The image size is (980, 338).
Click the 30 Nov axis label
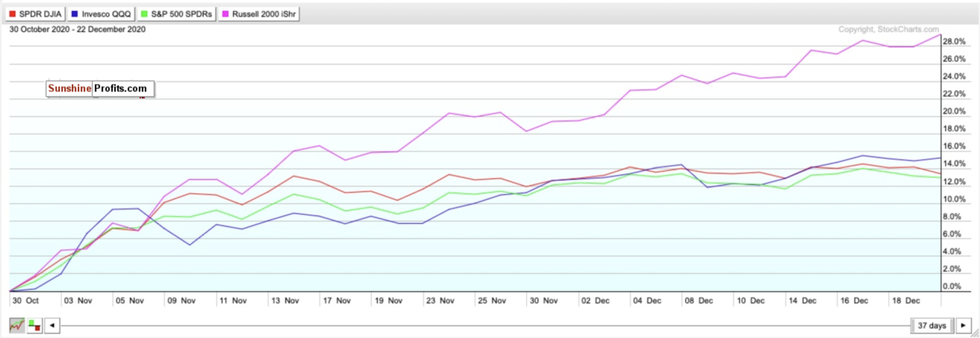pyautogui.click(x=544, y=300)
